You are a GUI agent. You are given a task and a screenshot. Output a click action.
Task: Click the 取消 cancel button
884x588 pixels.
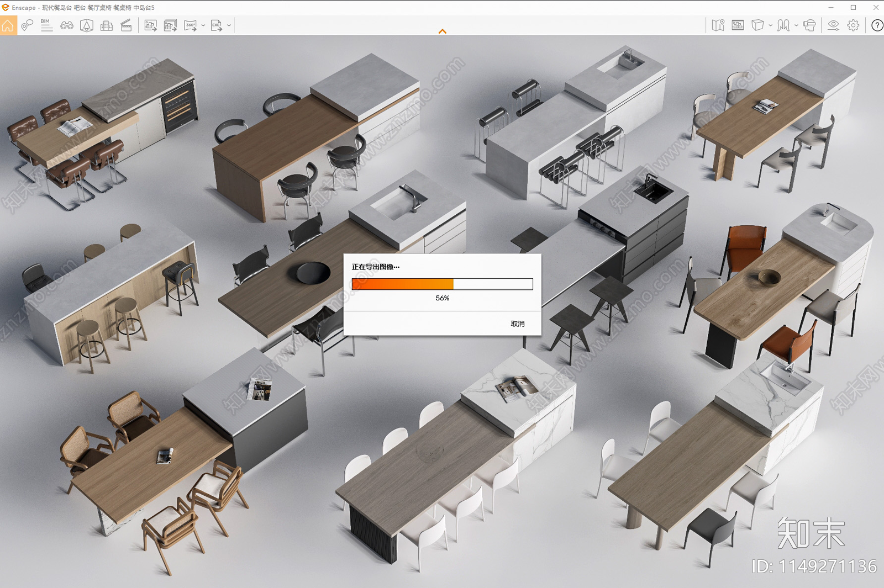coord(518,324)
